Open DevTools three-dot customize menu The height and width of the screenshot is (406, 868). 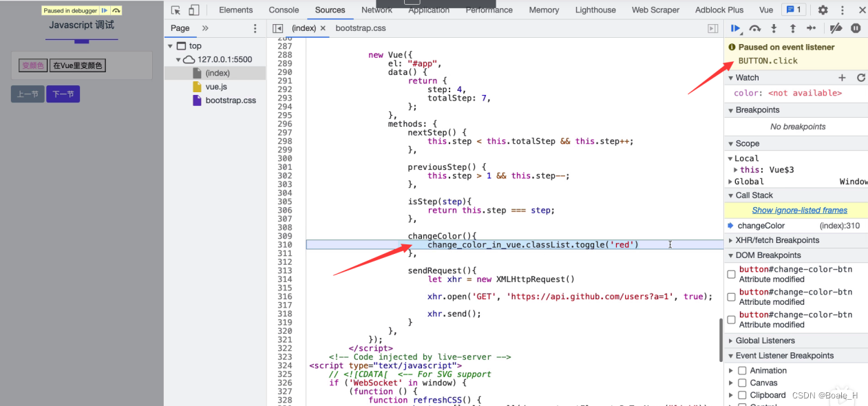(x=843, y=10)
